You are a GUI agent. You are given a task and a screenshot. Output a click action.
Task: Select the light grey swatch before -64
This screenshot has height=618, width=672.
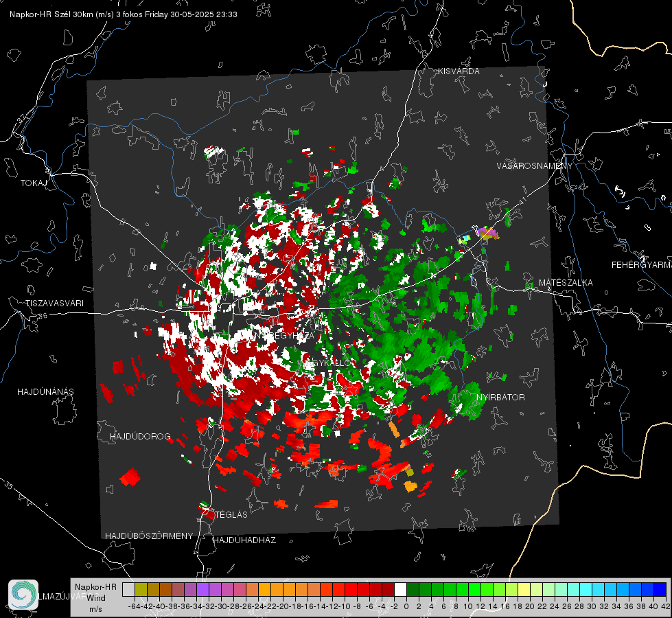pos(128,590)
